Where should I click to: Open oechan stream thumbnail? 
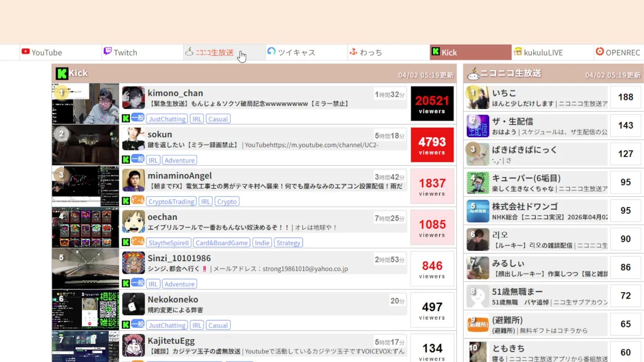(86, 227)
